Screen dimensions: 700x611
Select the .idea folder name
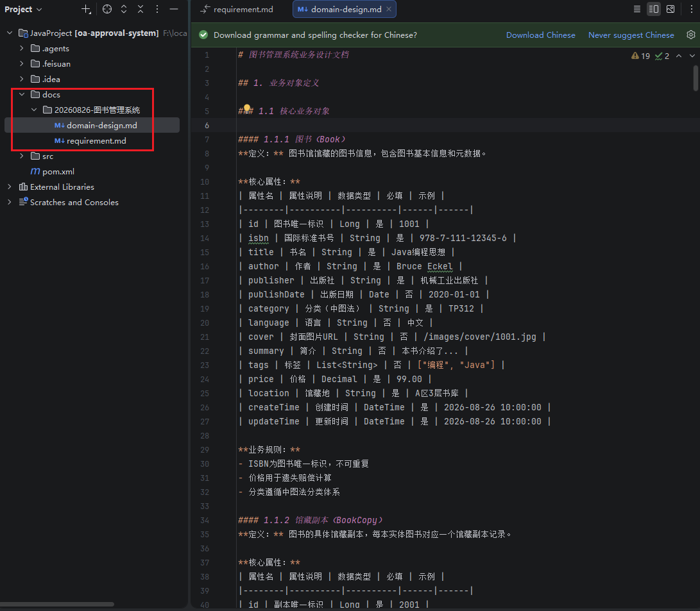[x=51, y=80]
